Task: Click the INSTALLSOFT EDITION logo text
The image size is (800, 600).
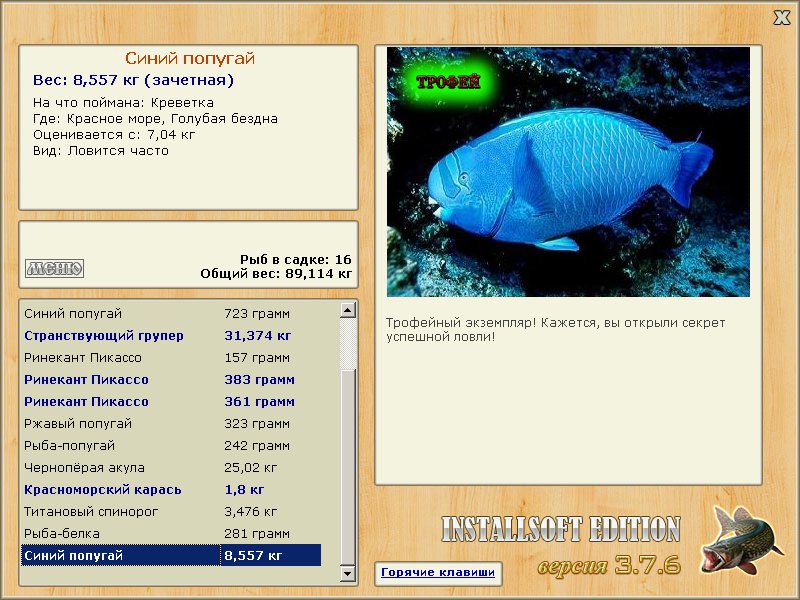Action: (x=561, y=529)
